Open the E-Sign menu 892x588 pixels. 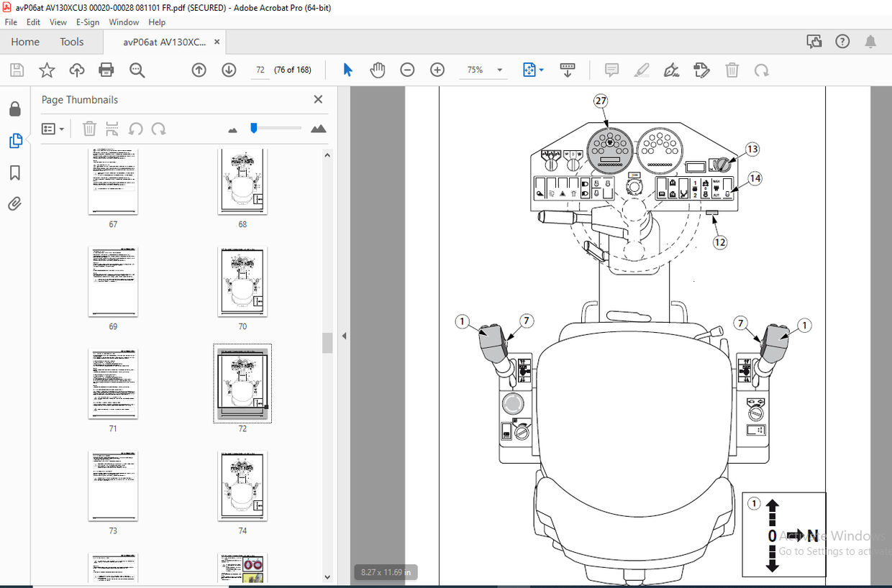click(x=86, y=22)
